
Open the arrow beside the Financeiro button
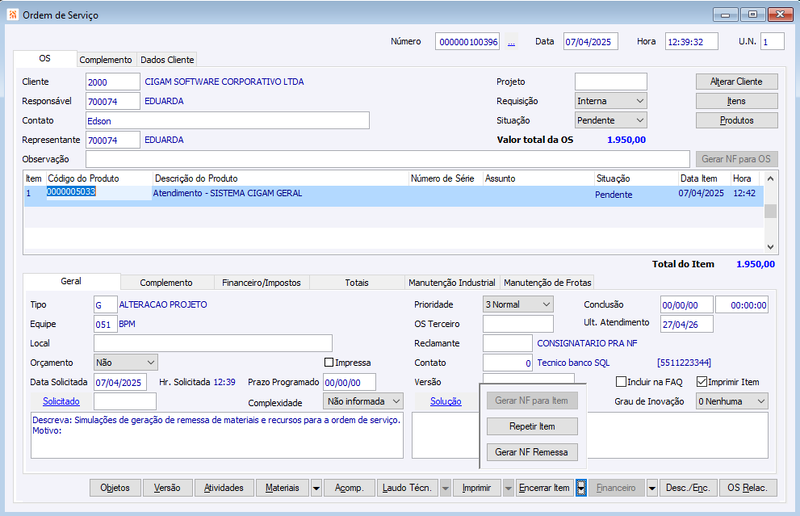652,488
